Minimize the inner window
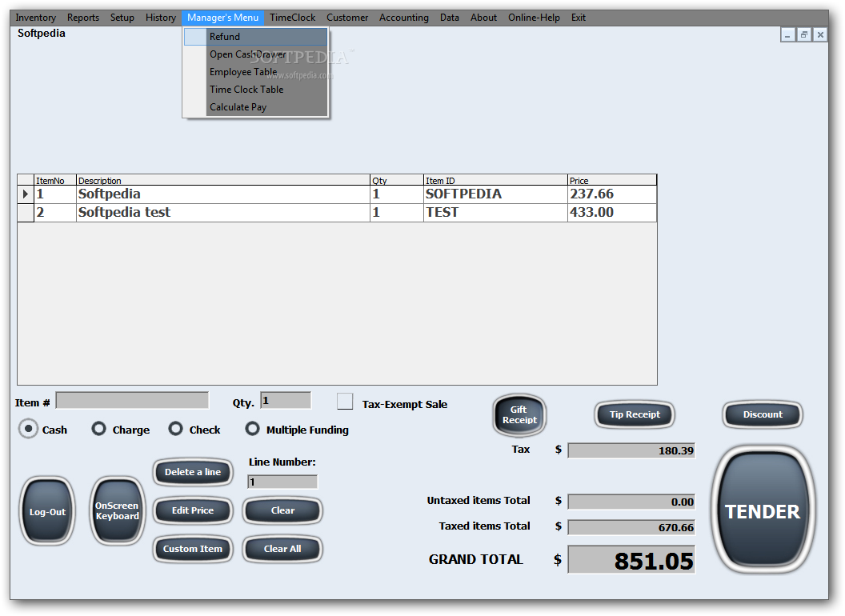 (x=788, y=35)
